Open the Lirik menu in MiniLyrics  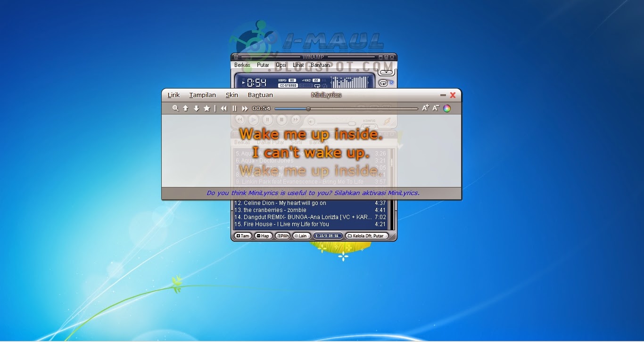173,95
